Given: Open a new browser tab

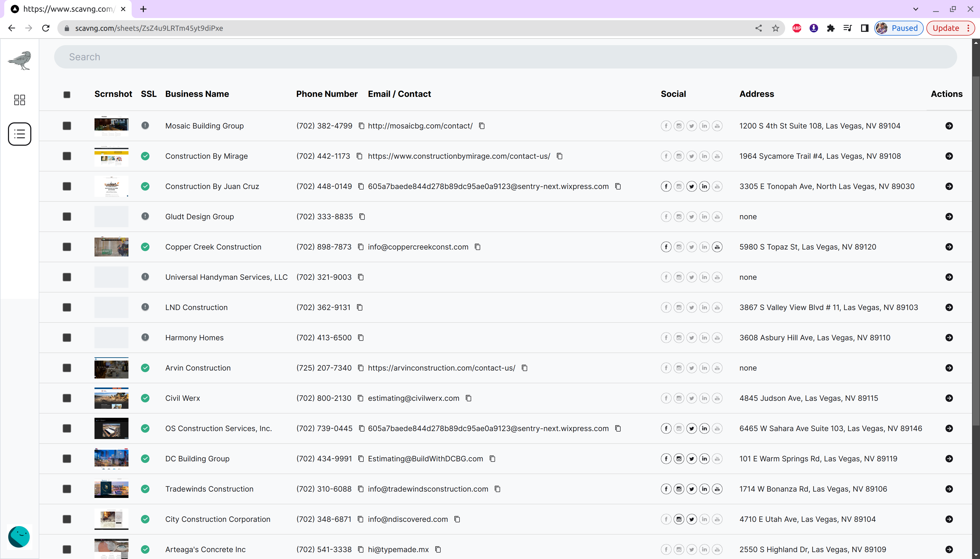Looking at the screenshot, I should (143, 9).
